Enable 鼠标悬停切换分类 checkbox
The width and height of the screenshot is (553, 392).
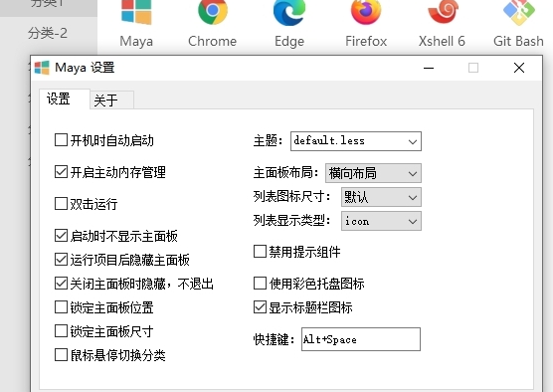(61, 355)
